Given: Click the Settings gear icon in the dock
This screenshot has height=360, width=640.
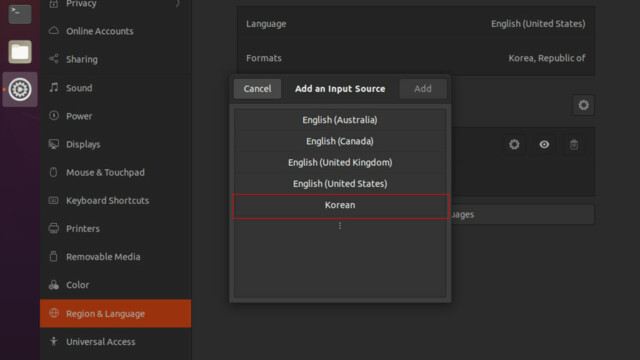Looking at the screenshot, I should [x=20, y=89].
